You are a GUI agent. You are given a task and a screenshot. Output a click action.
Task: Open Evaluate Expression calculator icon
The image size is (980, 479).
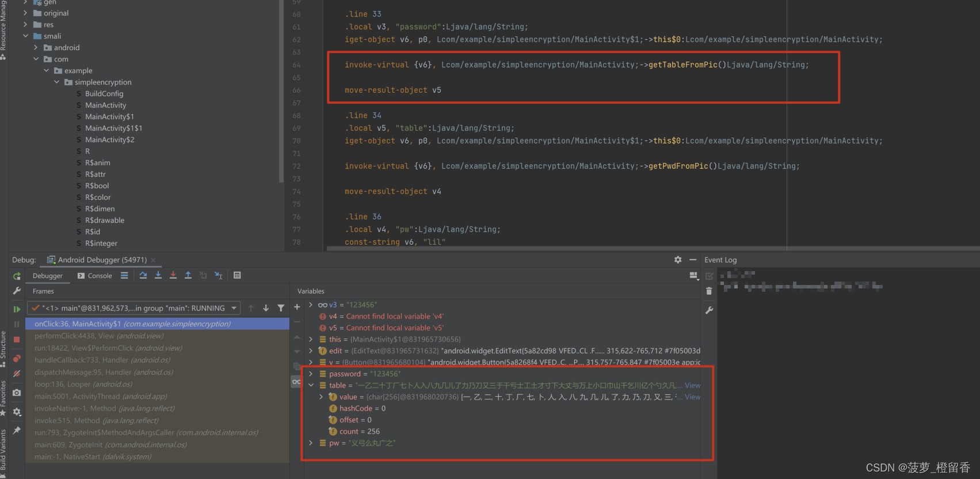(237, 276)
